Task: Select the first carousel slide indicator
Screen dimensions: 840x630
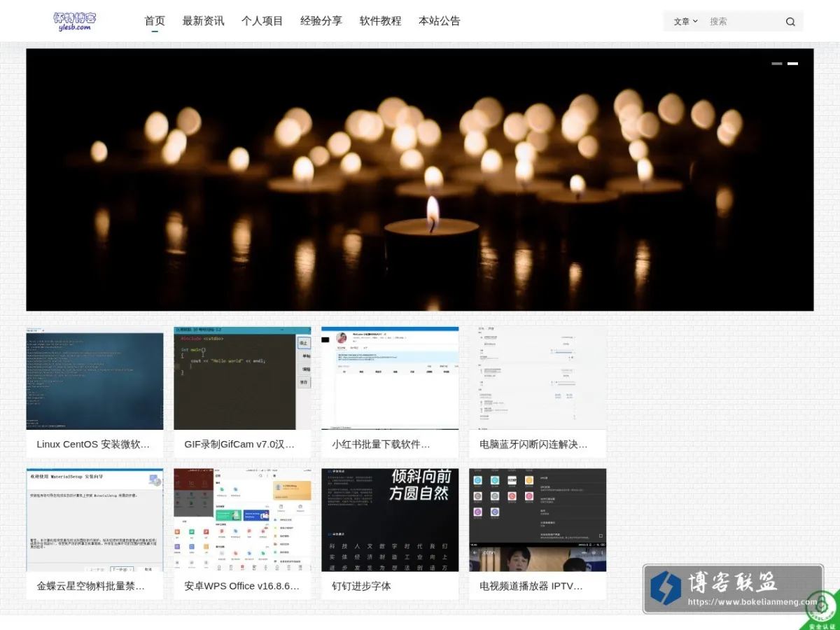Action: [x=777, y=64]
